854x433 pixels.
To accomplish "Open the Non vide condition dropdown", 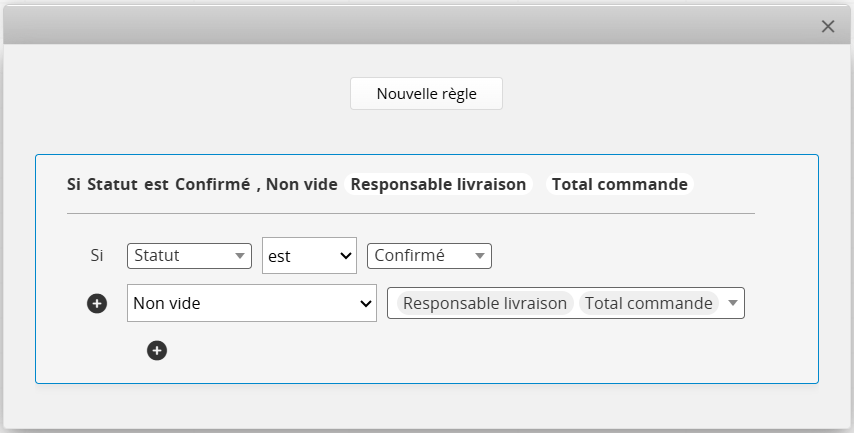I will point(251,304).
